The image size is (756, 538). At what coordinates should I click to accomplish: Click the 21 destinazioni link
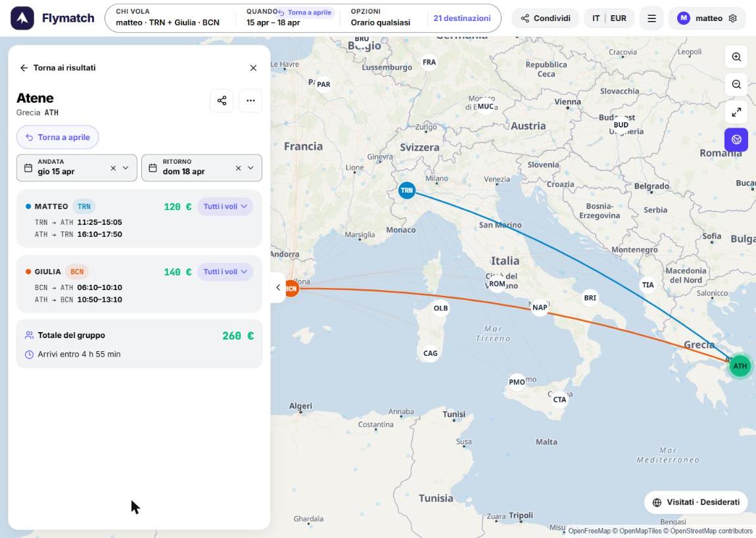click(462, 18)
